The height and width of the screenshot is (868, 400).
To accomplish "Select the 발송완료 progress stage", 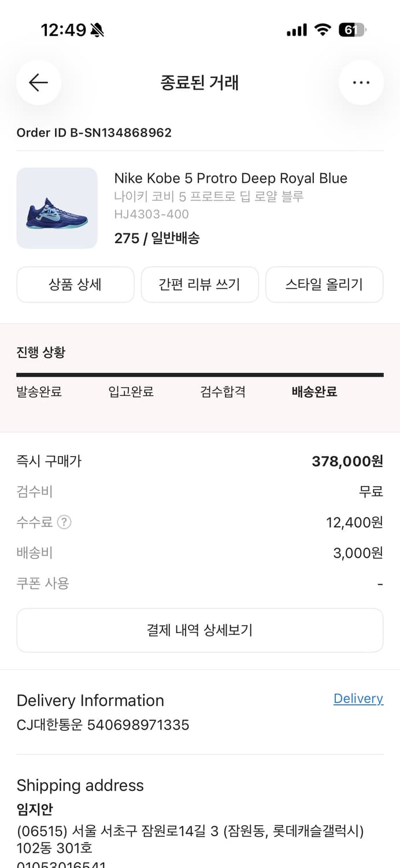I will click(39, 392).
